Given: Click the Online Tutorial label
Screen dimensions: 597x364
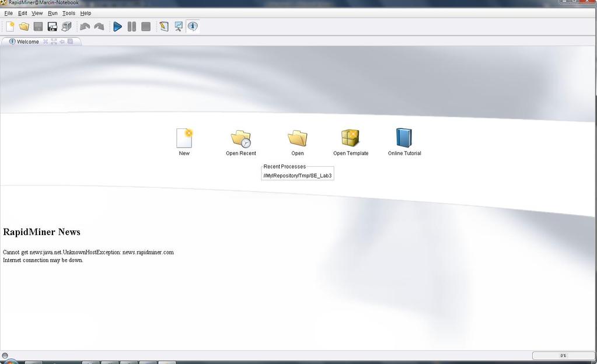Looking at the screenshot, I should [404, 153].
